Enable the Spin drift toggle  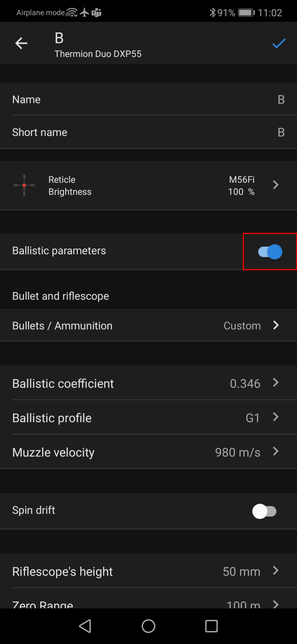pyautogui.click(x=264, y=511)
